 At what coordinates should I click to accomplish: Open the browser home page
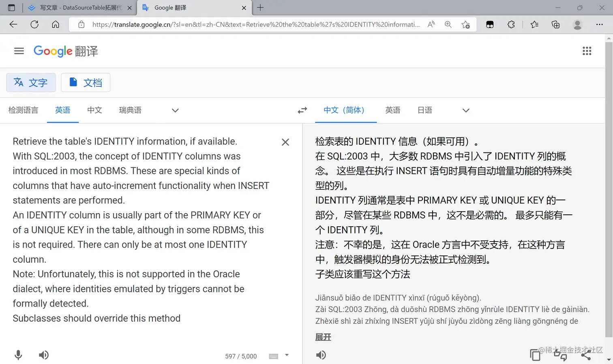click(56, 25)
